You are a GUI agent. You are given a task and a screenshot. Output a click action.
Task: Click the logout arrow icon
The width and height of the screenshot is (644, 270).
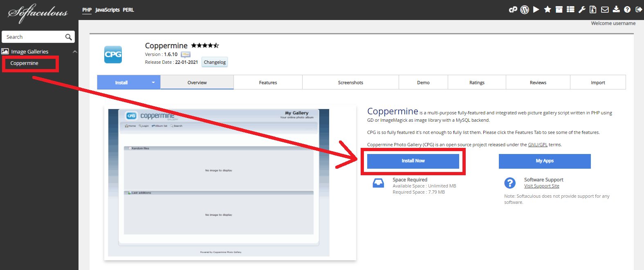(x=639, y=9)
